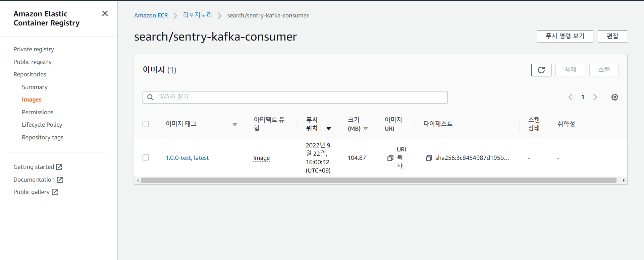The height and width of the screenshot is (260, 644).
Task: Click the sha256:3c8454987d195b digest text
Action: [472, 158]
